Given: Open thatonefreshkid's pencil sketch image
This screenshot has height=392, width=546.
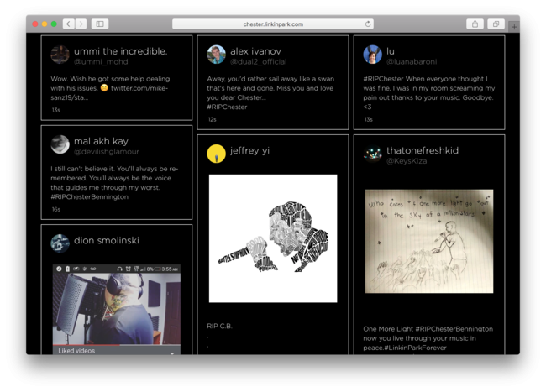Looking at the screenshot, I should pyautogui.click(x=429, y=242).
